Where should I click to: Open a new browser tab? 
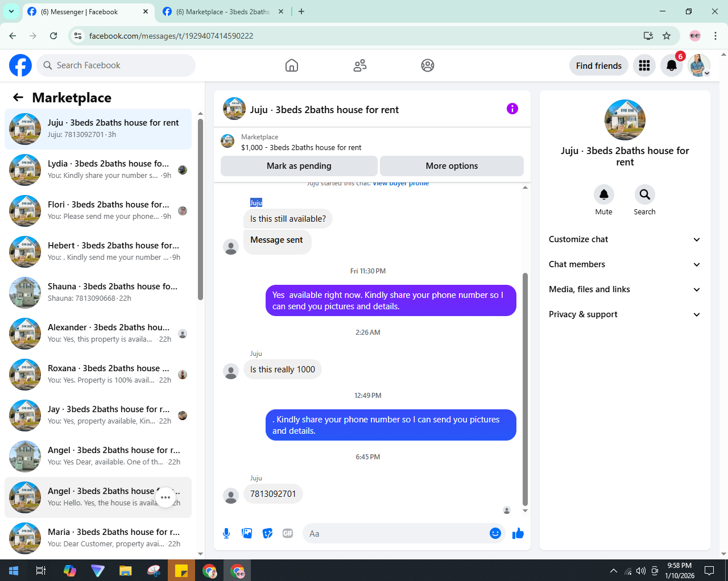(301, 11)
